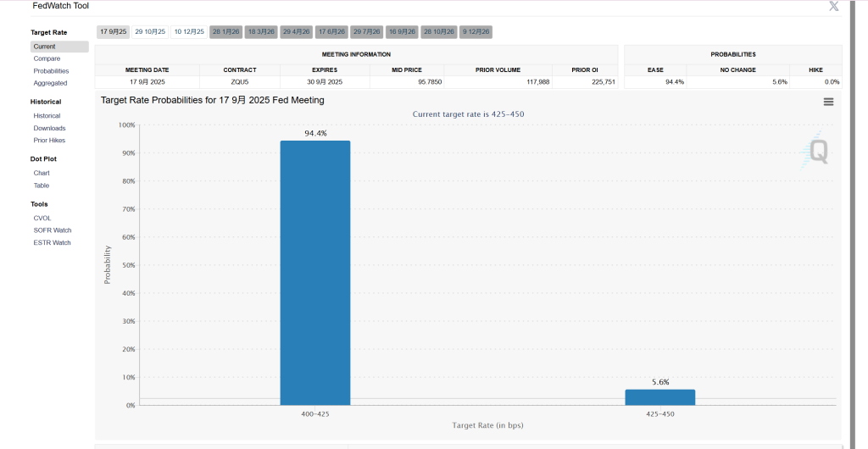868x449 pixels.
Task: Select the 29 10月25 meeting tab
Action: click(x=149, y=31)
